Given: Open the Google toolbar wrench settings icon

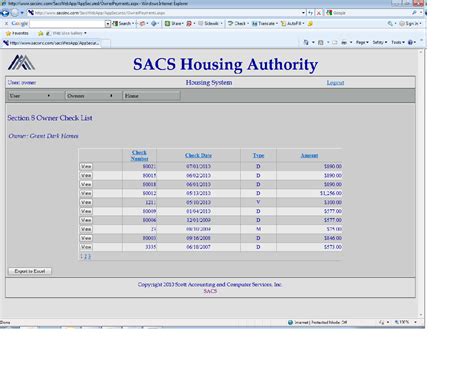Looking at the screenshot, I should (390, 24).
